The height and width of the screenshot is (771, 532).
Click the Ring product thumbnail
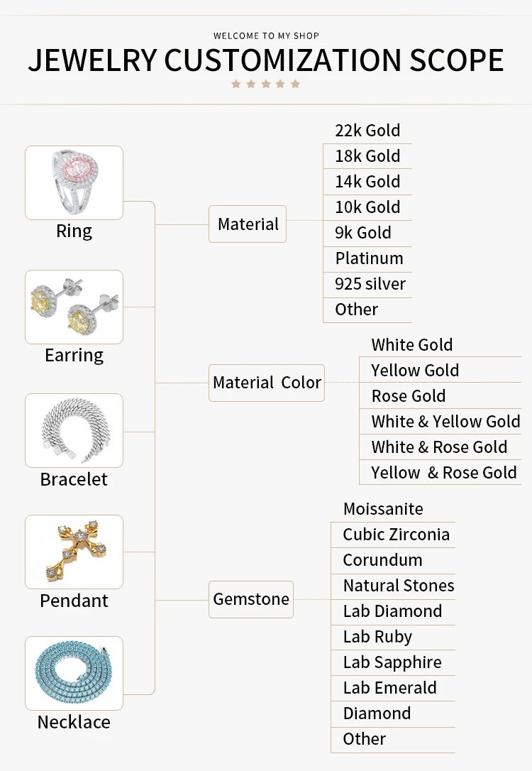pos(74,182)
